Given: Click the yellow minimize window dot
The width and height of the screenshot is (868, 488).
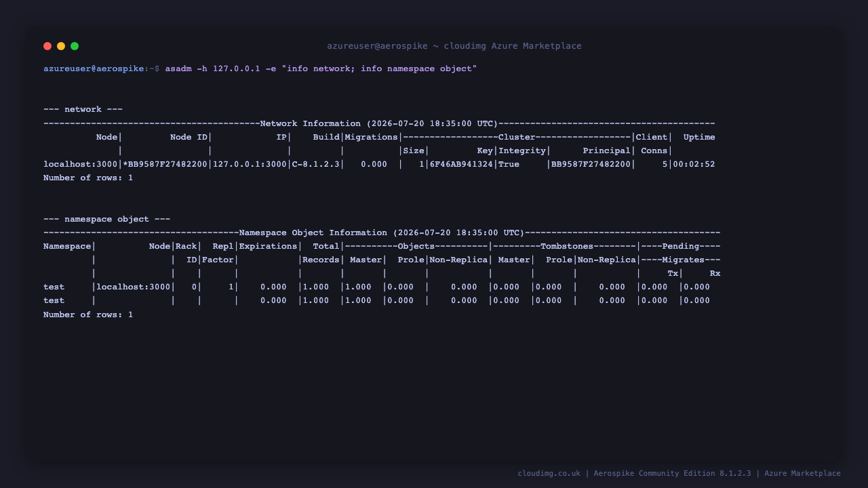Looking at the screenshot, I should pyautogui.click(x=61, y=46).
